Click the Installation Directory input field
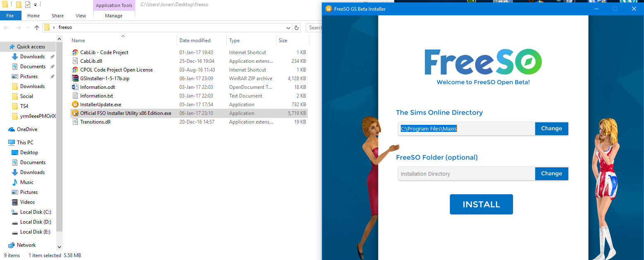This screenshot has width=644, height=260. tap(467, 174)
